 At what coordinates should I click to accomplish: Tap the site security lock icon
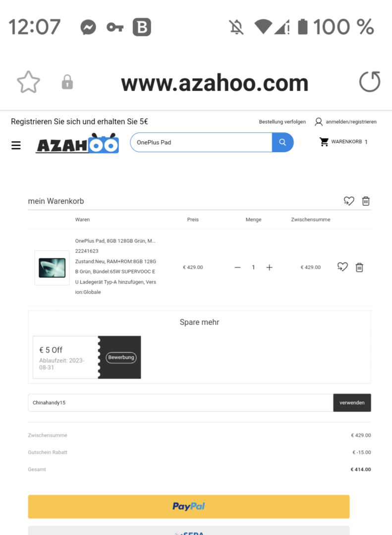67,82
